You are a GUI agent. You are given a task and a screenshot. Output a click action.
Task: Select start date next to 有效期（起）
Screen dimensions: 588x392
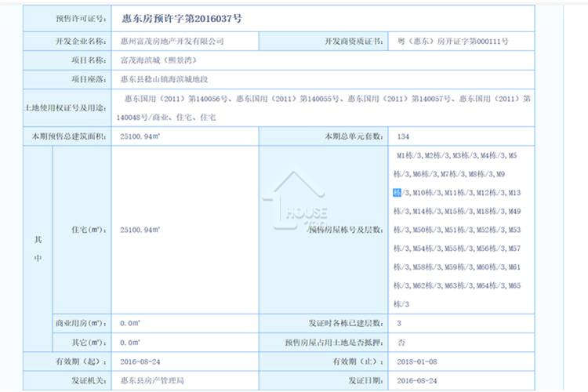pyautogui.click(x=140, y=361)
